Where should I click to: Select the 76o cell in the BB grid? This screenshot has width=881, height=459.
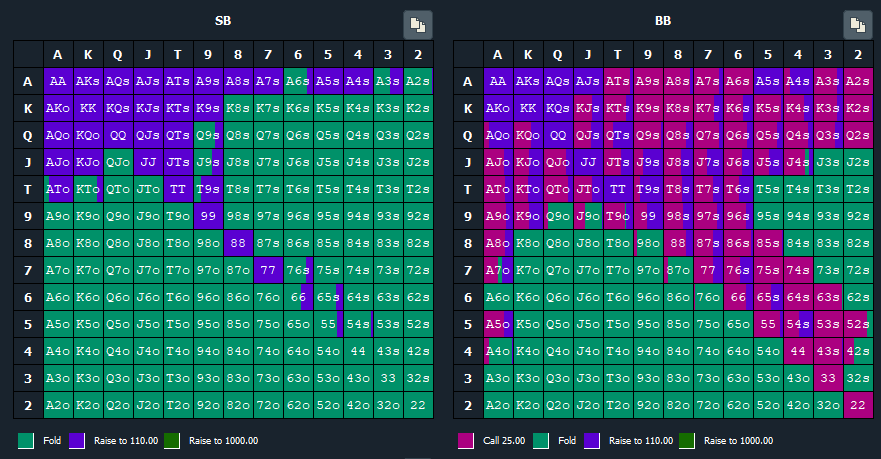pos(708,297)
